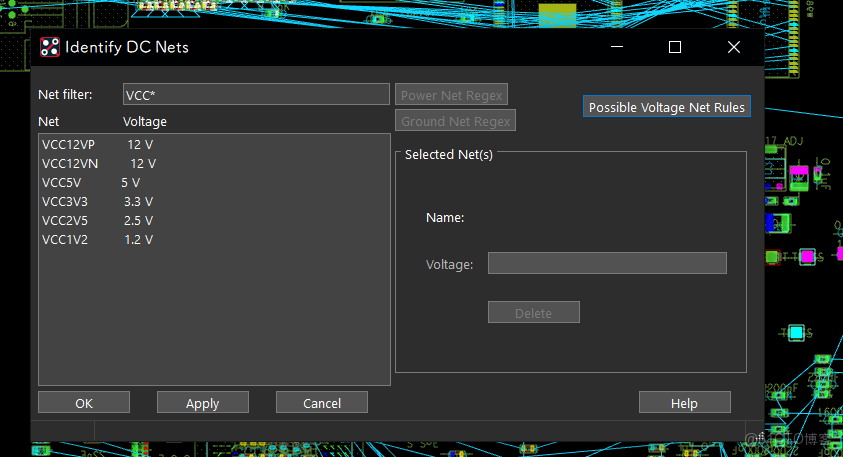The width and height of the screenshot is (843, 457).
Task: Click the 2.5 V voltage value
Action: pos(139,220)
